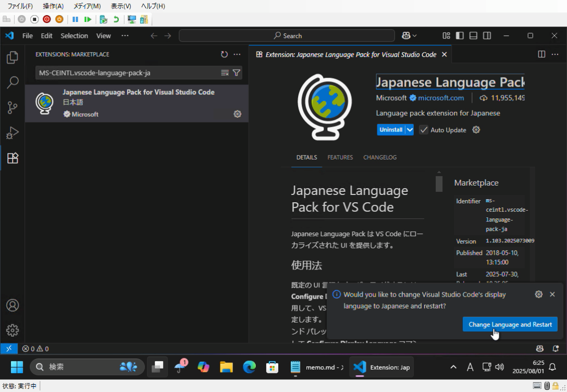
Task: Refresh the extensions marketplace list
Action: pos(224,54)
